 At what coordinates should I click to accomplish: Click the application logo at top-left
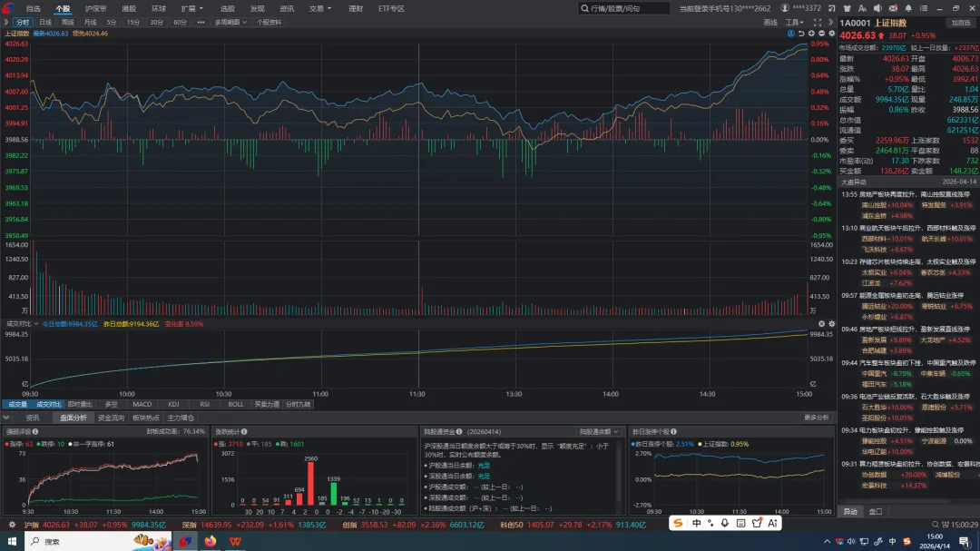point(7,8)
